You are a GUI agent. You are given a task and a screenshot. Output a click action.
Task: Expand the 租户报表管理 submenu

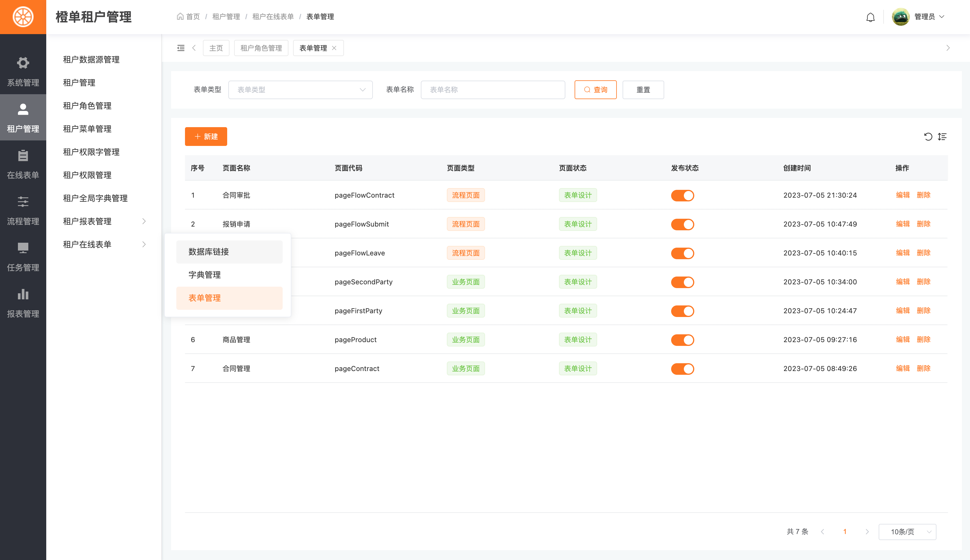pyautogui.click(x=104, y=221)
